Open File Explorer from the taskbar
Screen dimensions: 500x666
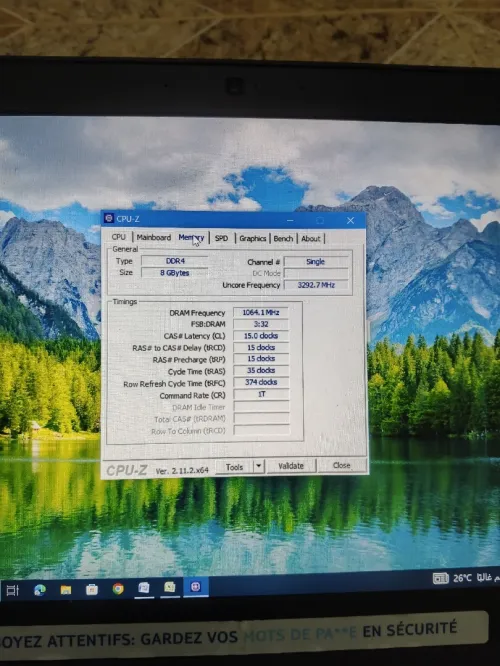66,590
